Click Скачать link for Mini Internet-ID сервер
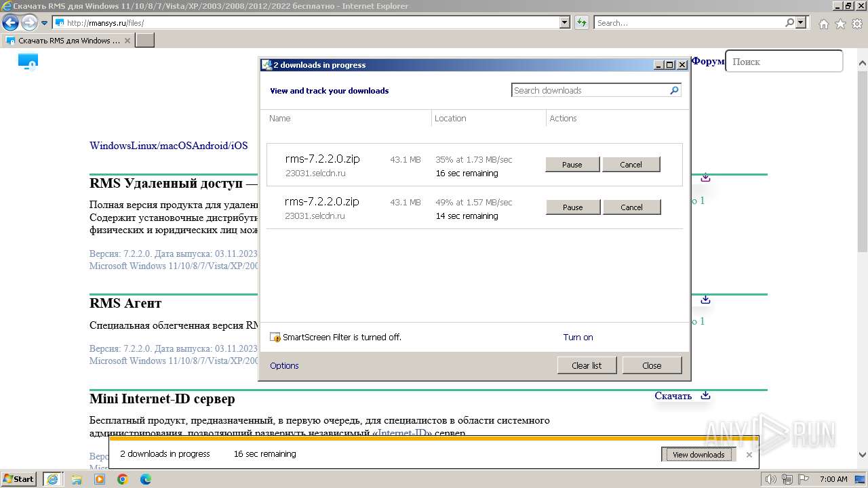 point(673,396)
